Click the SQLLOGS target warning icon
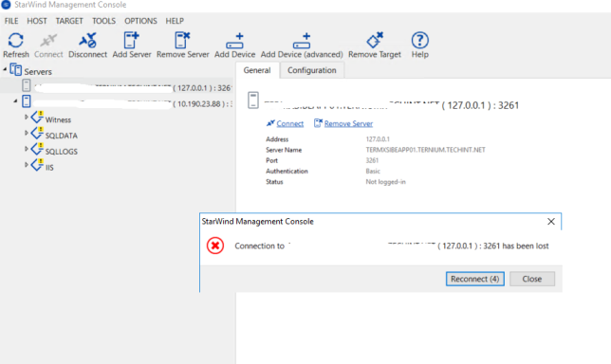This screenshot has width=611, height=364. (x=37, y=149)
